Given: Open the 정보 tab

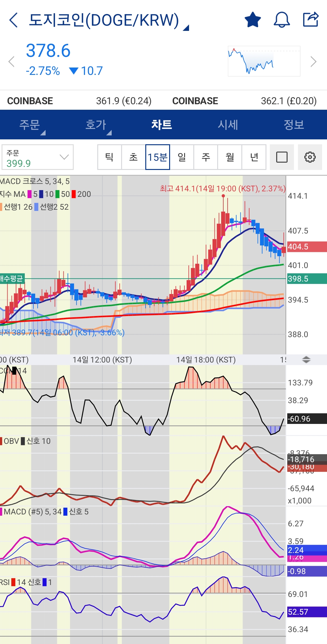Looking at the screenshot, I should (294, 125).
